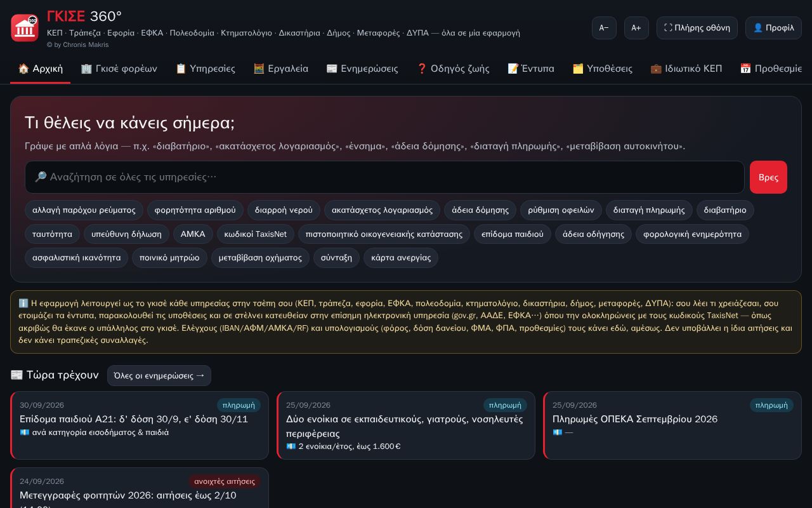Screen dimensions: 812x508
Task: Select the διαταγή πληρωμής chip
Action: [x=649, y=210]
